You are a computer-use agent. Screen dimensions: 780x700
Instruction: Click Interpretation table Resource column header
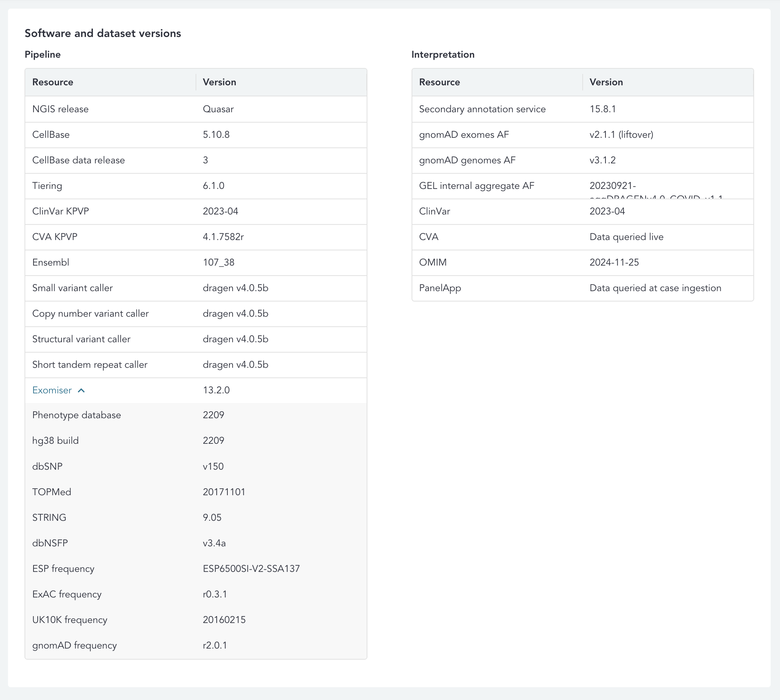pos(440,82)
